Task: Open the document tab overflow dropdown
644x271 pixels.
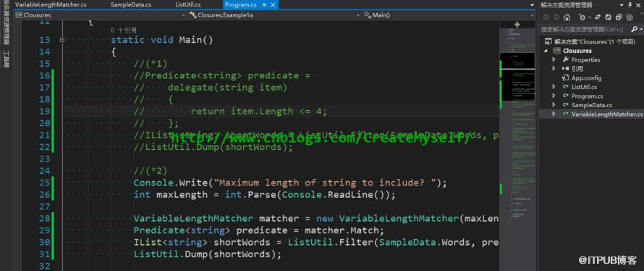Action: click(533, 5)
